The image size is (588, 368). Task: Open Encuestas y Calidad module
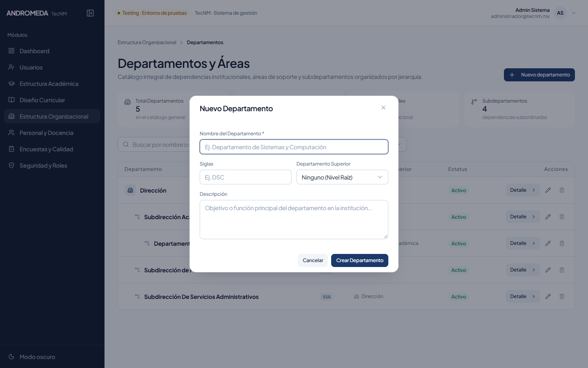click(52, 149)
